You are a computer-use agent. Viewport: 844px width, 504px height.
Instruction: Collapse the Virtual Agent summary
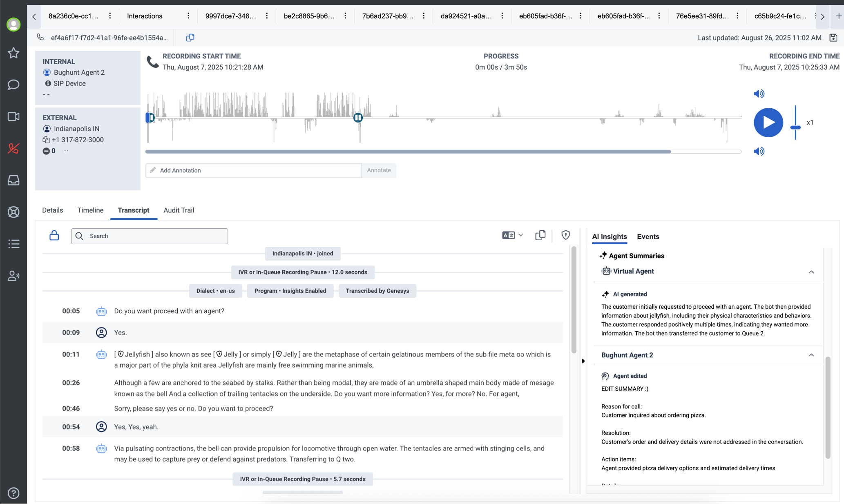[x=811, y=272]
